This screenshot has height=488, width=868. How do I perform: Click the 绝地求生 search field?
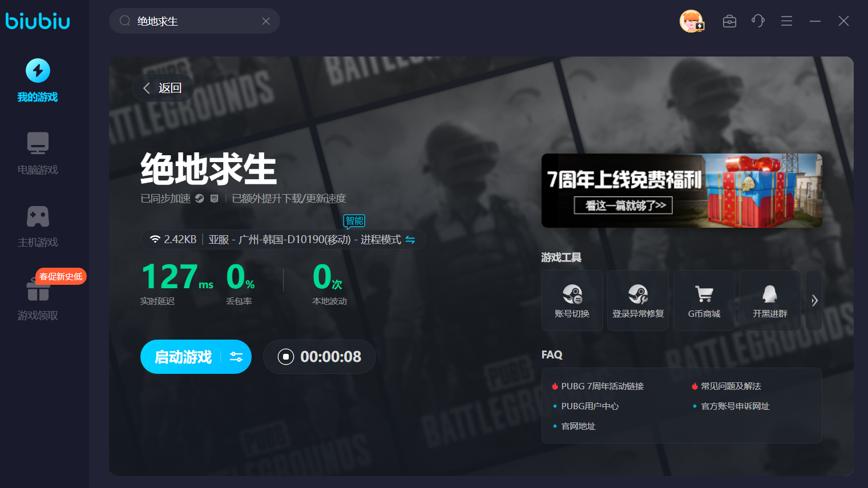(194, 21)
